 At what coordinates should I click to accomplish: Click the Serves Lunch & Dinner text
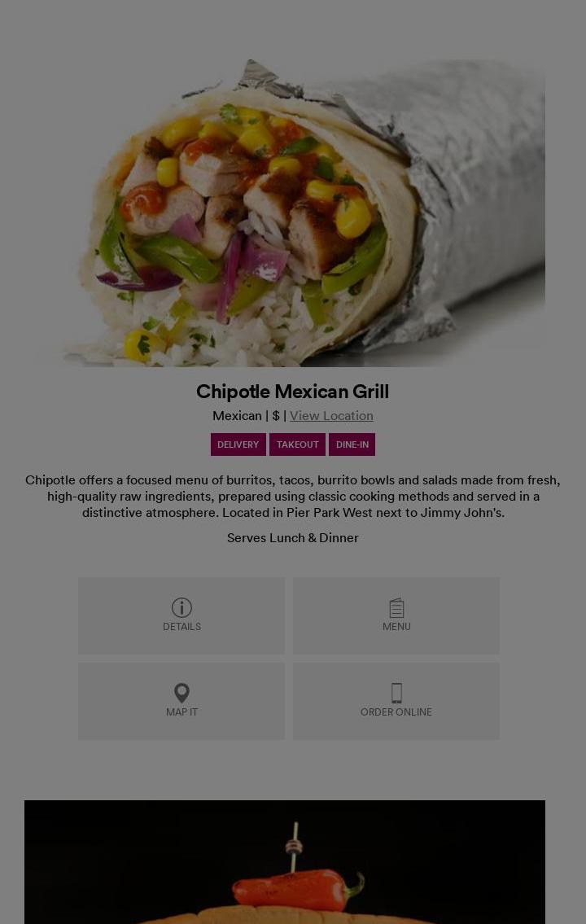pyautogui.click(x=293, y=537)
